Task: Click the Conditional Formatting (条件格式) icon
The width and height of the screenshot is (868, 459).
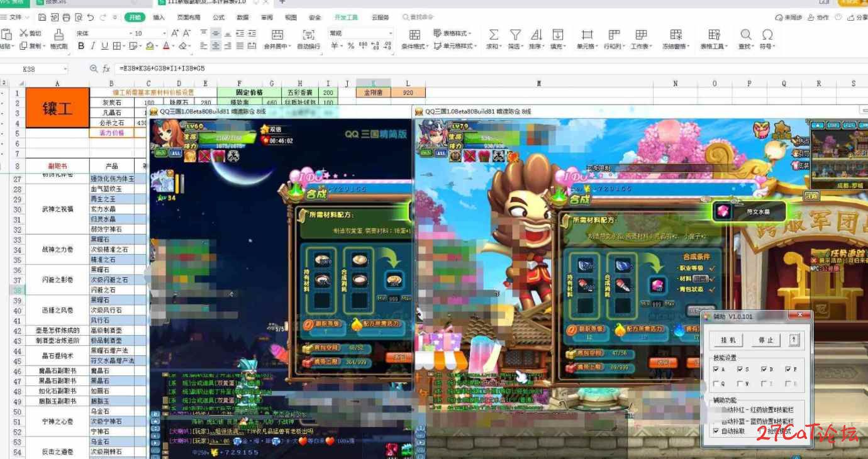Action: click(415, 35)
